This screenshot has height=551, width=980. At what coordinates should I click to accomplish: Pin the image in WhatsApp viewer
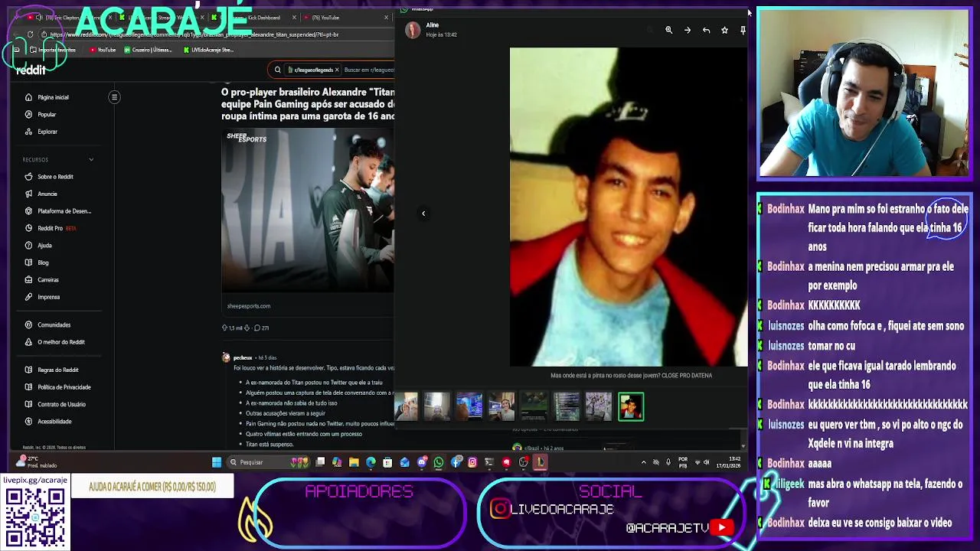743,30
